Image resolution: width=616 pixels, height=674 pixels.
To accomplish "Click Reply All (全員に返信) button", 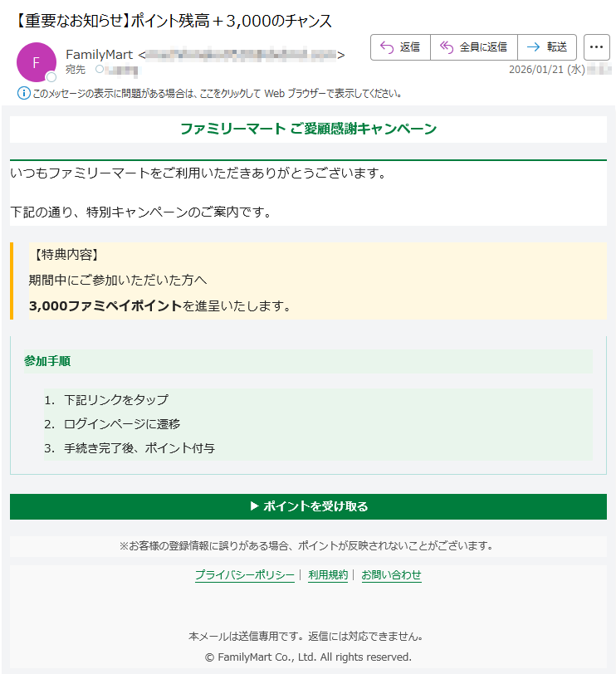I will pyautogui.click(x=473, y=47).
